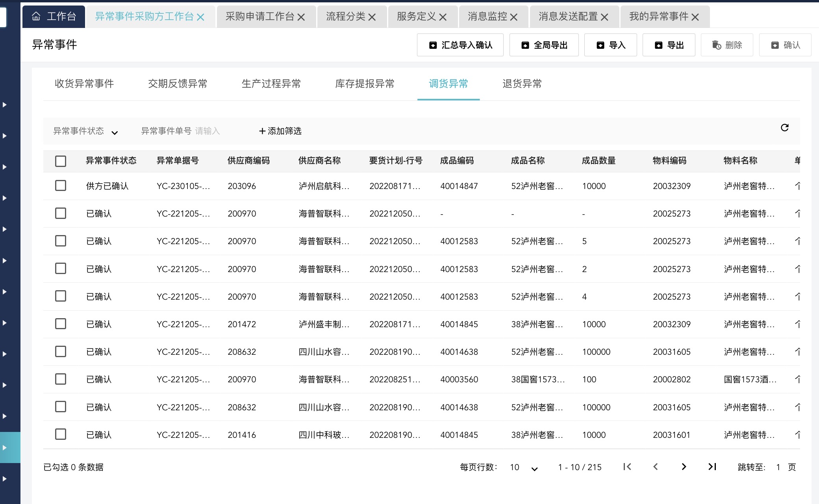
Task: Select the 调货异常 tab
Action: tap(448, 83)
